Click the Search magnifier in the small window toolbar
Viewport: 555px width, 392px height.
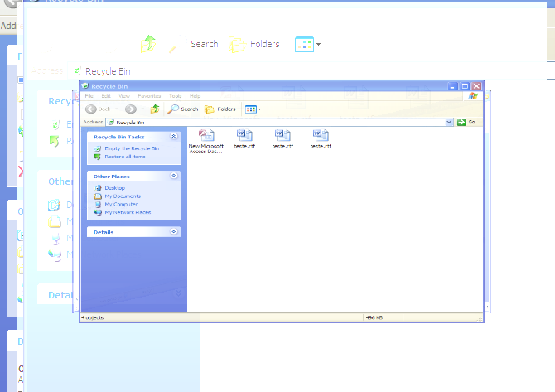click(x=173, y=109)
